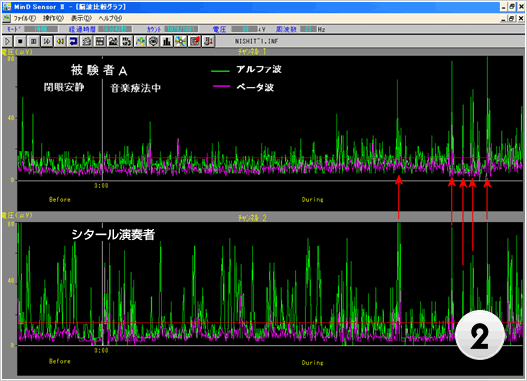Open the ファイル(F) menu
Screen dimensions: 527x381
(25, 18)
